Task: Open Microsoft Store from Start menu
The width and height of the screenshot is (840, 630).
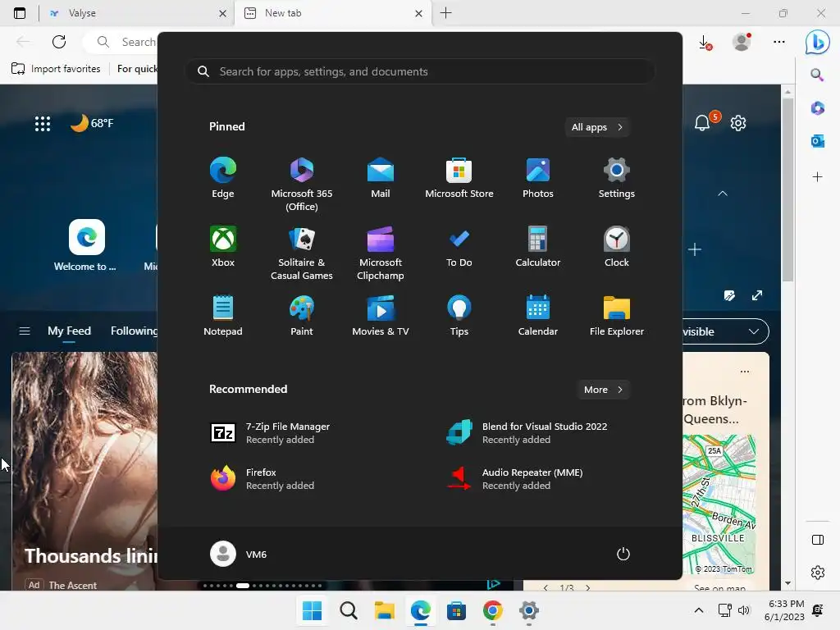Action: coord(459,177)
